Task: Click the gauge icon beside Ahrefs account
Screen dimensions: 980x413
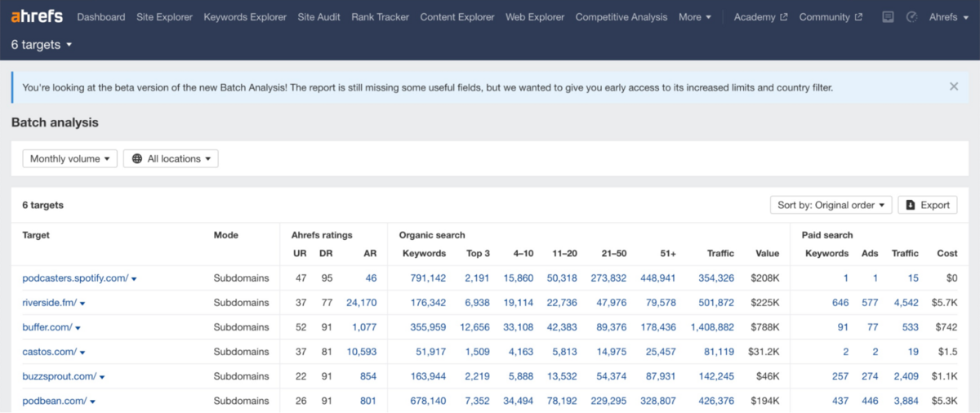Action: tap(912, 17)
